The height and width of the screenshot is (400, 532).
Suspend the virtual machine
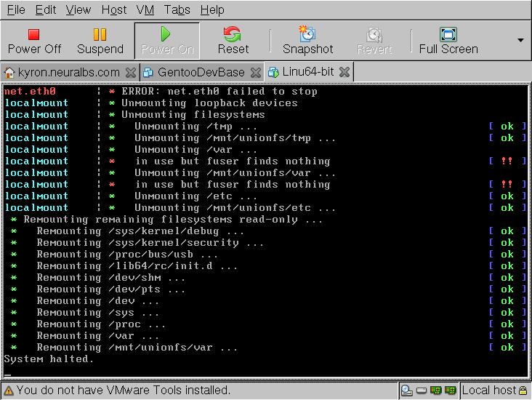coord(100,41)
